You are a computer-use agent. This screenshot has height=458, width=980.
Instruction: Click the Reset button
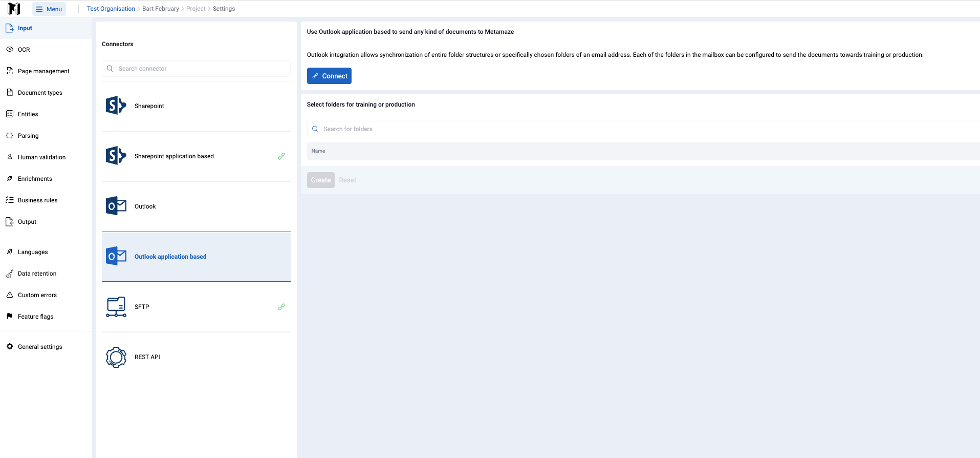[347, 180]
